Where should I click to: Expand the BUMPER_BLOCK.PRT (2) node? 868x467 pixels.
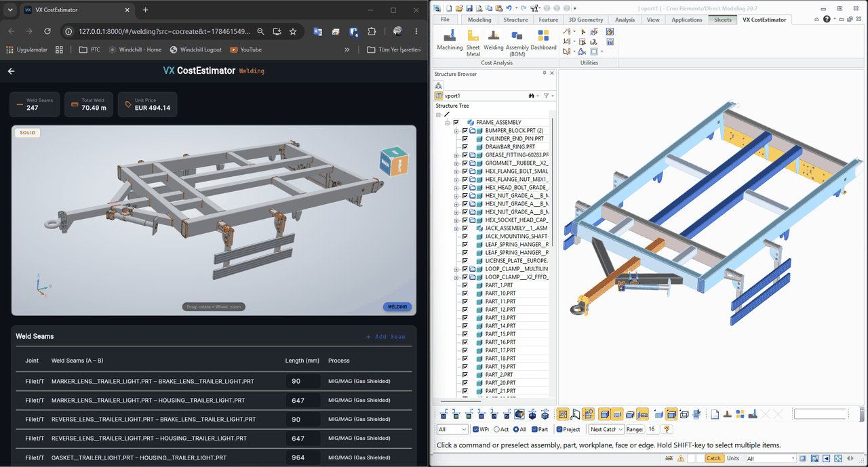[456, 131]
